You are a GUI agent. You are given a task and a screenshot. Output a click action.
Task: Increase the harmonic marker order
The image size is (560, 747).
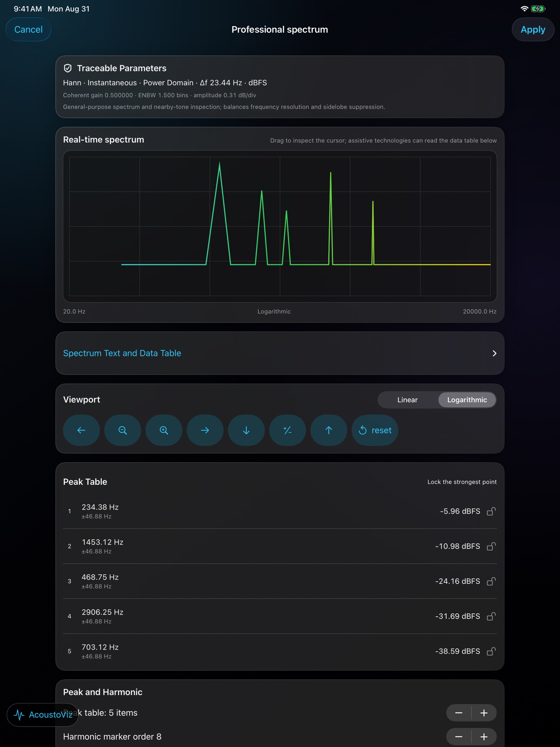(484, 737)
